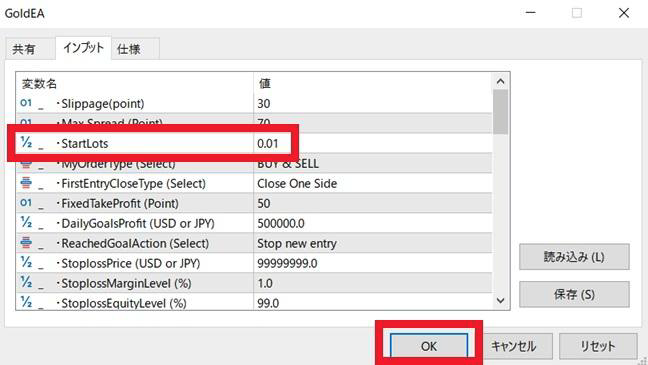Click the double icon beside StoplossMarginLevel

tap(26, 282)
